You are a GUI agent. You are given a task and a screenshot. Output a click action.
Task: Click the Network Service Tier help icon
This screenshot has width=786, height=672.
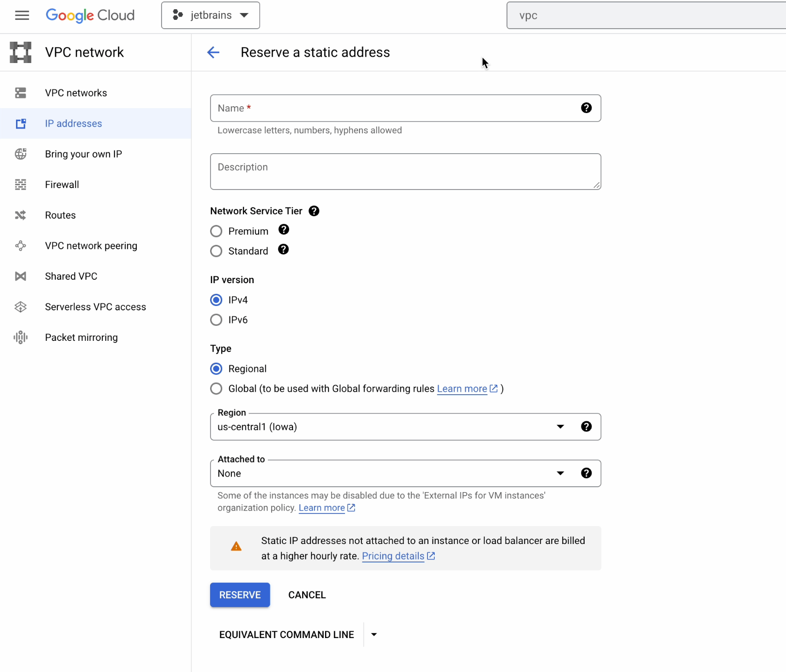(314, 211)
